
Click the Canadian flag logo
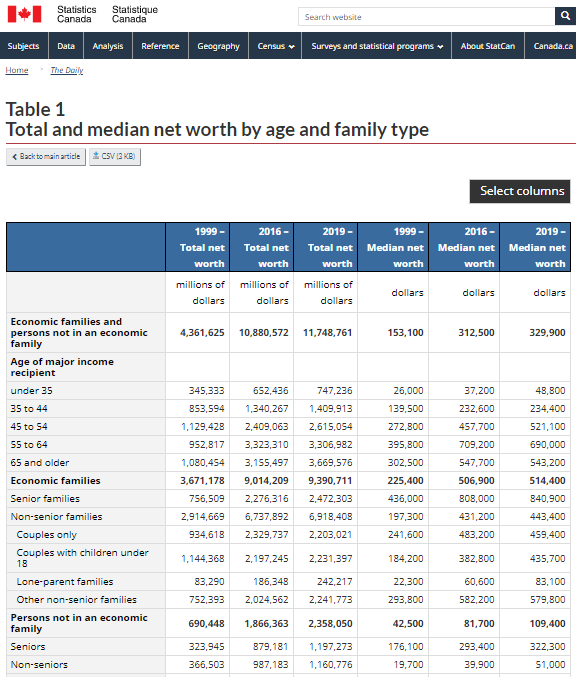point(25,14)
